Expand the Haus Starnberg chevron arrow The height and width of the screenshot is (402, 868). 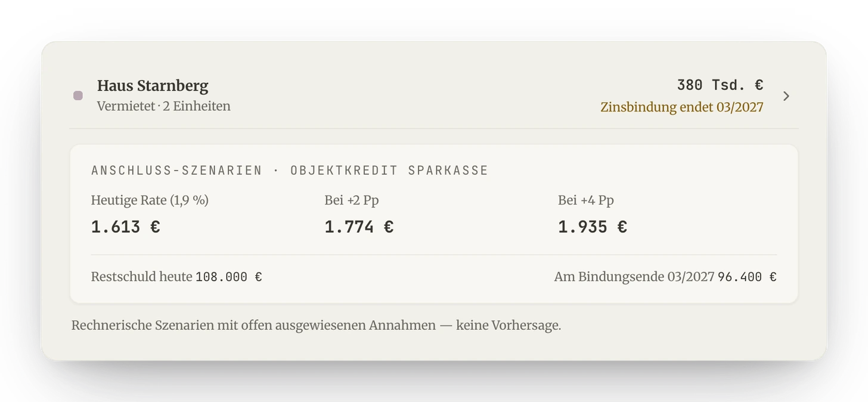click(x=786, y=96)
